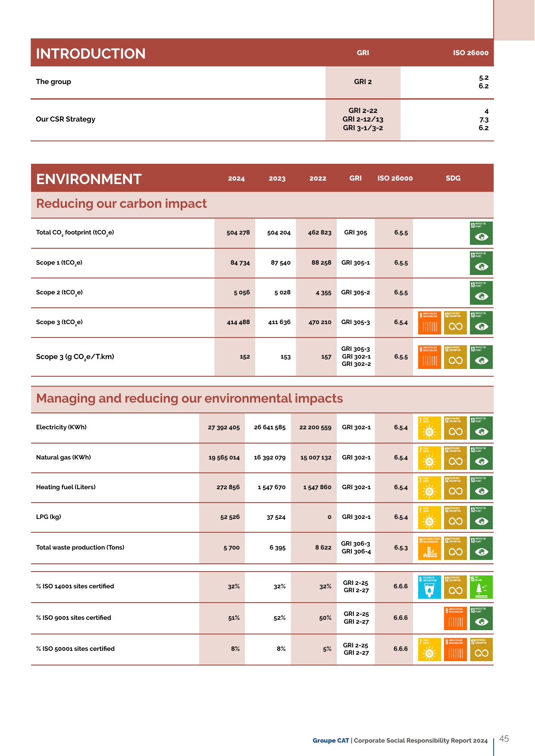Click the 153 Scope 3 intensity value
The width and height of the screenshot is (535, 756).
285,357
